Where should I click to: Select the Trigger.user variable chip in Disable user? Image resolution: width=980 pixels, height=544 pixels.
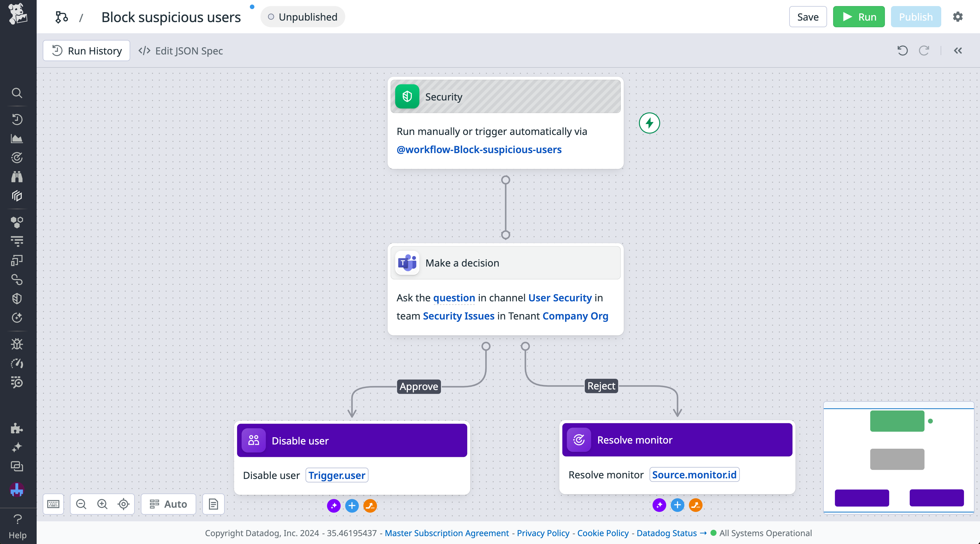click(336, 475)
